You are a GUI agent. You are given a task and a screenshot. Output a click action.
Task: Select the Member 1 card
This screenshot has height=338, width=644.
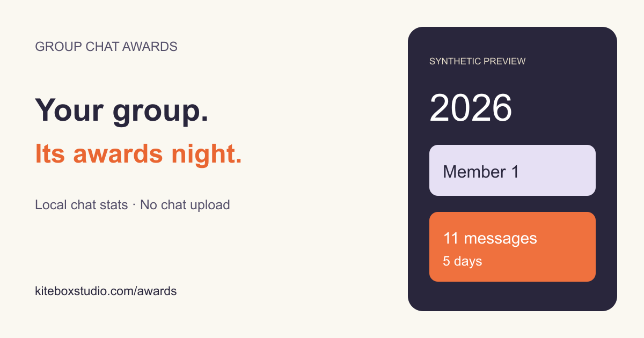pos(513,170)
